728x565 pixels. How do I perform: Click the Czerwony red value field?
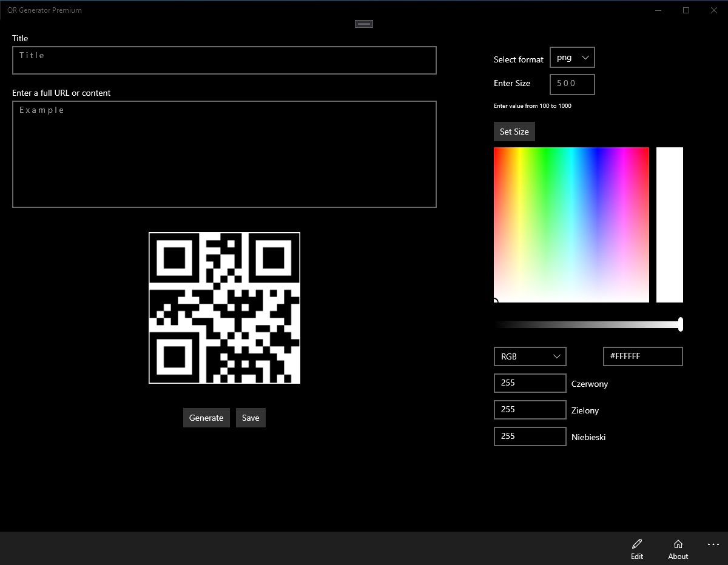click(x=530, y=383)
